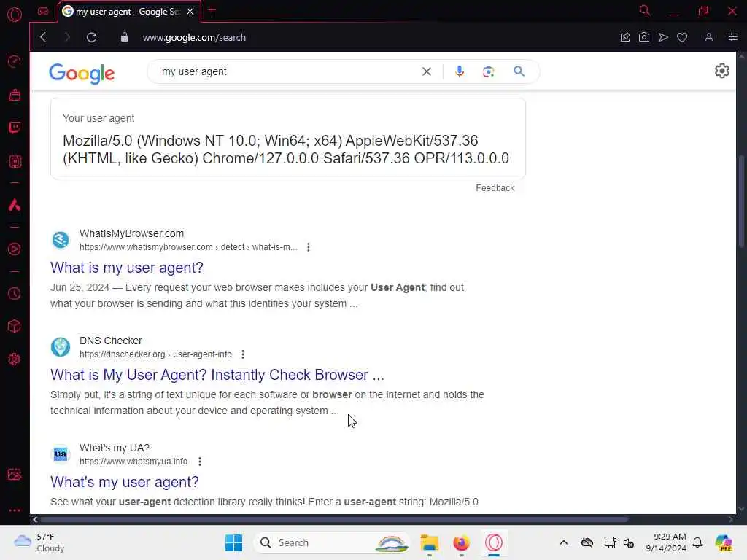This screenshot has width=747, height=560.
Task: Click the 'Your user agent' label
Action: pos(98,118)
